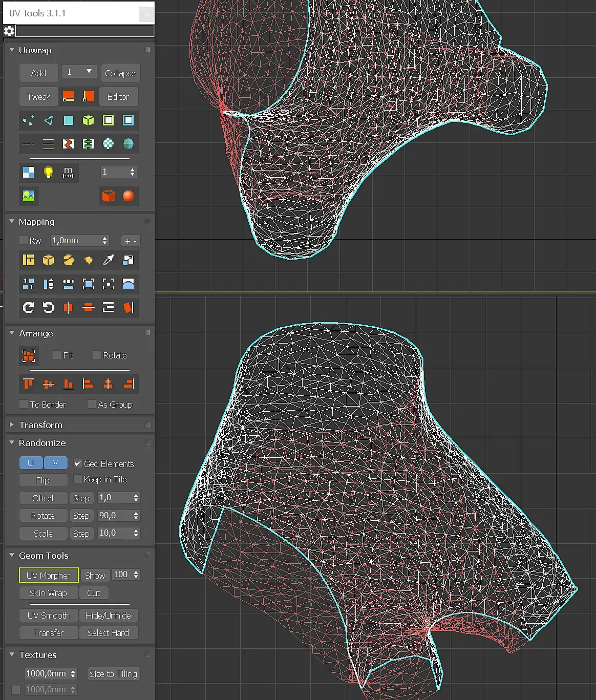Viewport: 596px width, 700px height.
Task: Click the Size to Tiling button
Action: click(113, 674)
